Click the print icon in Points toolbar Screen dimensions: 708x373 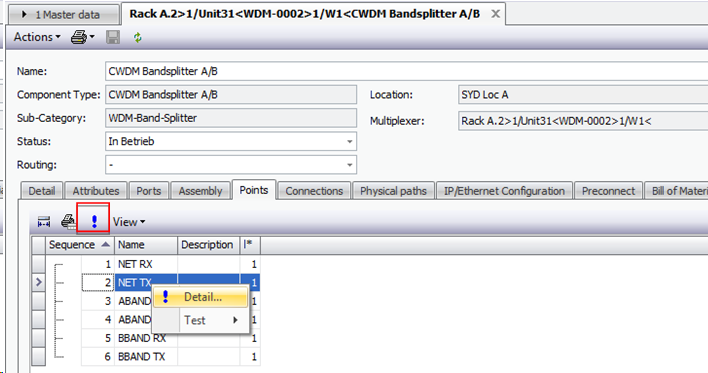pos(68,221)
